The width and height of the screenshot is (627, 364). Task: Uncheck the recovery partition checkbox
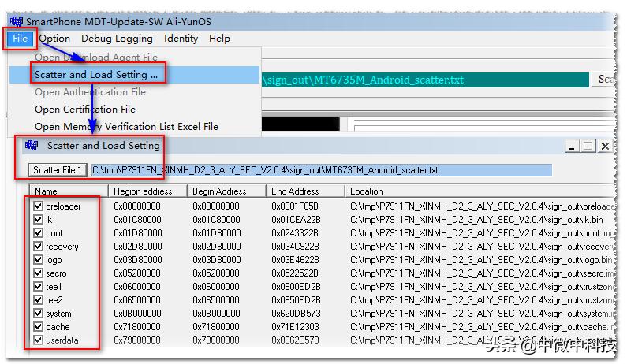(x=39, y=247)
